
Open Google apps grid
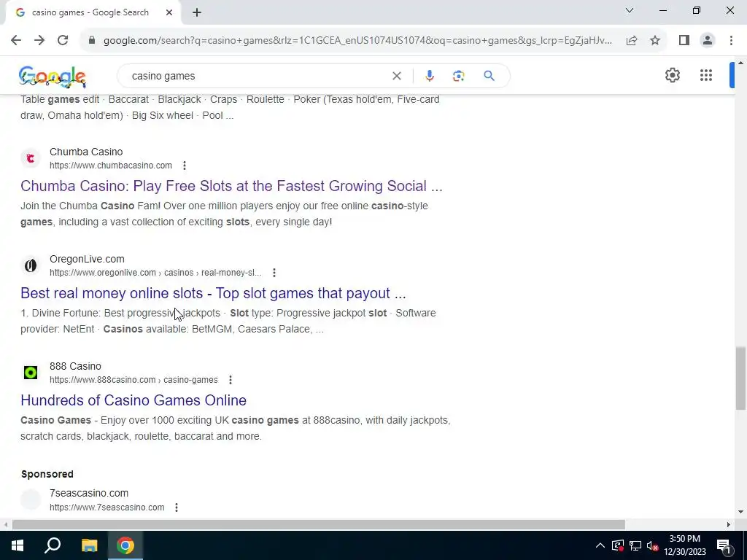tap(706, 75)
